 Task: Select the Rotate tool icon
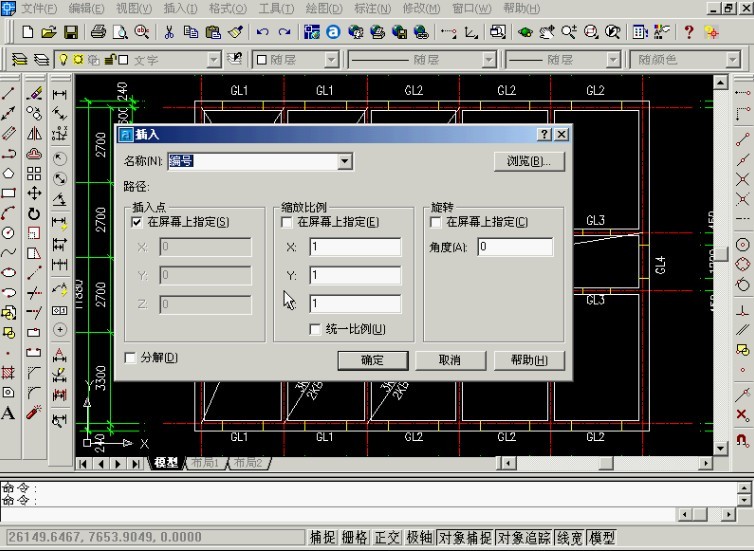point(34,213)
